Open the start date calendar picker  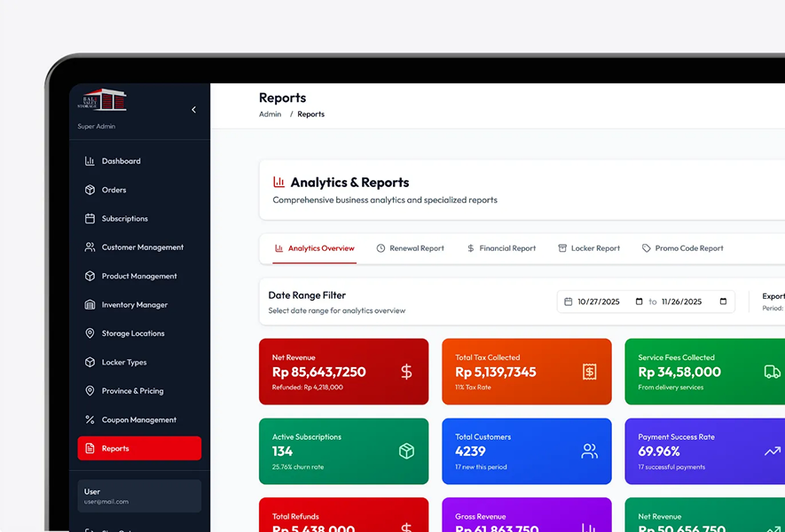coord(639,301)
